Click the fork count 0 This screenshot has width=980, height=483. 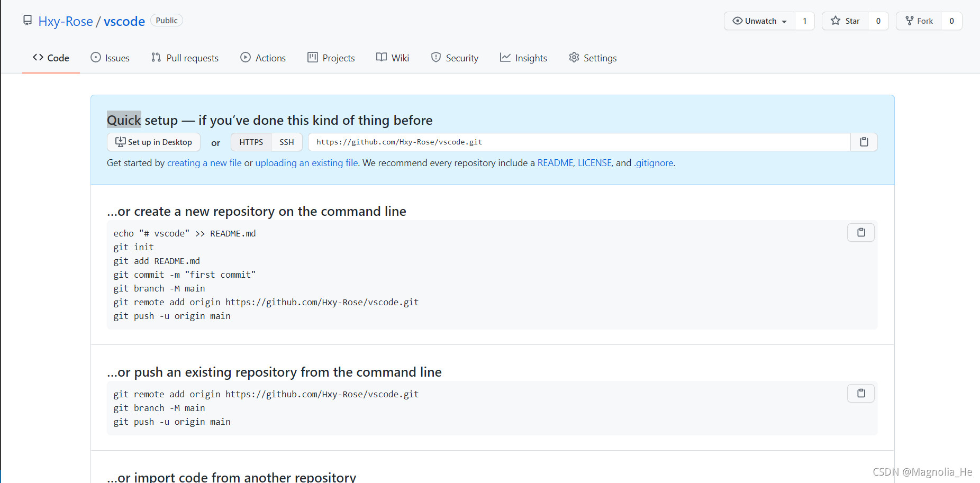[952, 21]
